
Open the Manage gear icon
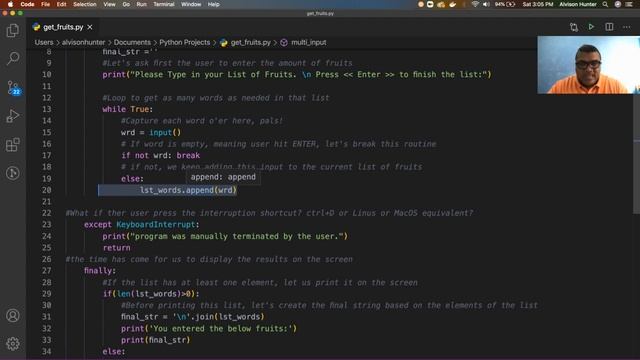pos(13,344)
